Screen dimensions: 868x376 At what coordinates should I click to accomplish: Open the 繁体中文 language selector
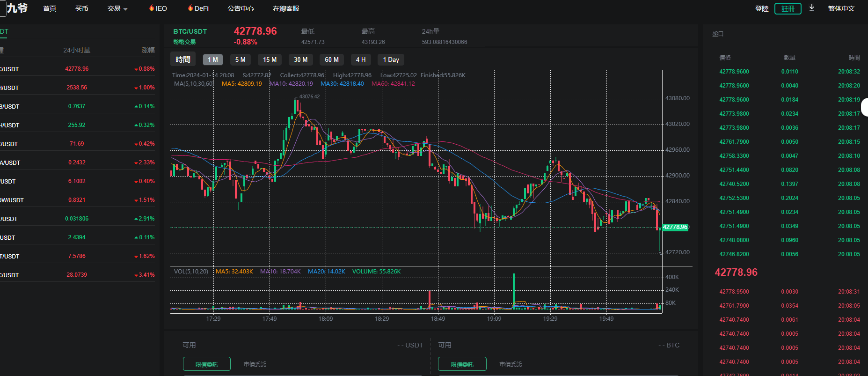(x=841, y=8)
